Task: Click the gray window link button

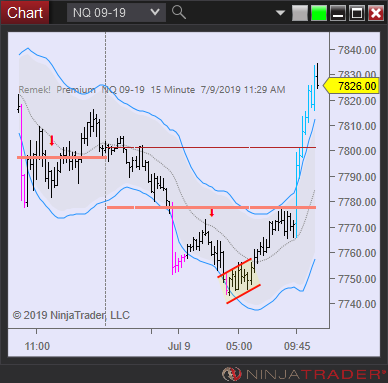Action: 300,13
